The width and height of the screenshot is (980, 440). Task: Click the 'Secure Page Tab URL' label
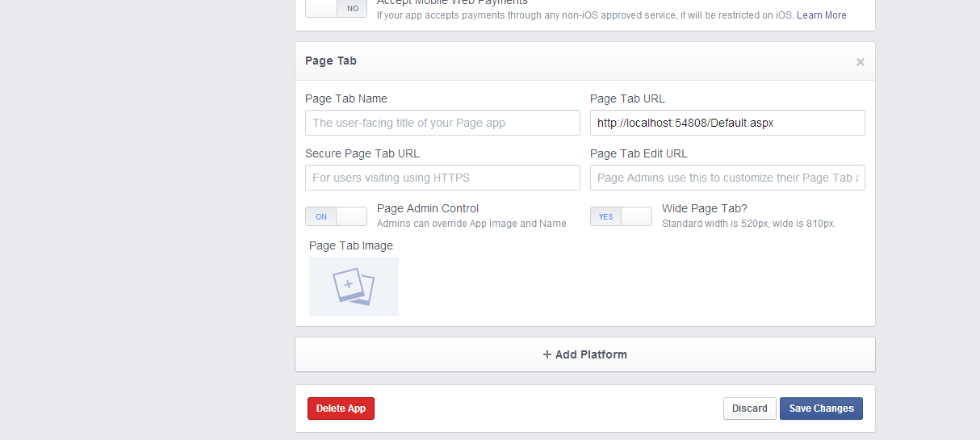pyautogui.click(x=362, y=153)
